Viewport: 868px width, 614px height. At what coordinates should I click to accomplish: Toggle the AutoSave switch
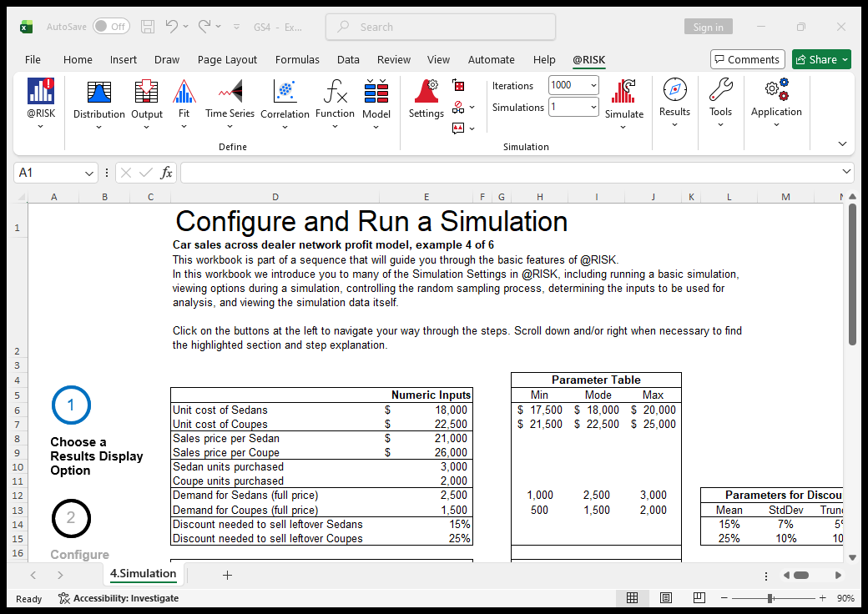[x=111, y=26]
